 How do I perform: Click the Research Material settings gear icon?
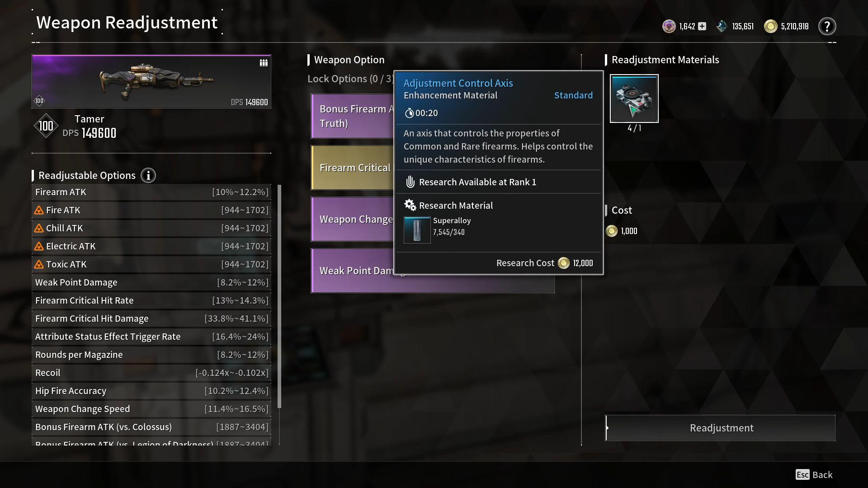(409, 205)
